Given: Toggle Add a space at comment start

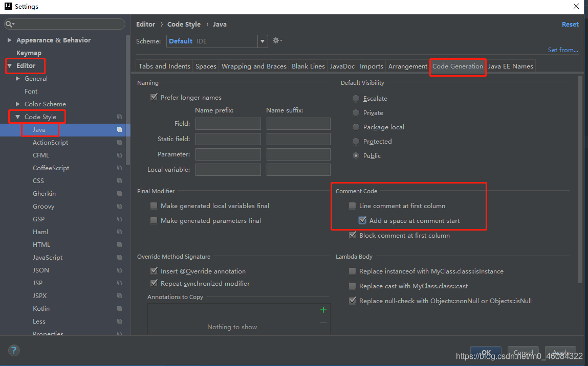Looking at the screenshot, I should pos(362,221).
